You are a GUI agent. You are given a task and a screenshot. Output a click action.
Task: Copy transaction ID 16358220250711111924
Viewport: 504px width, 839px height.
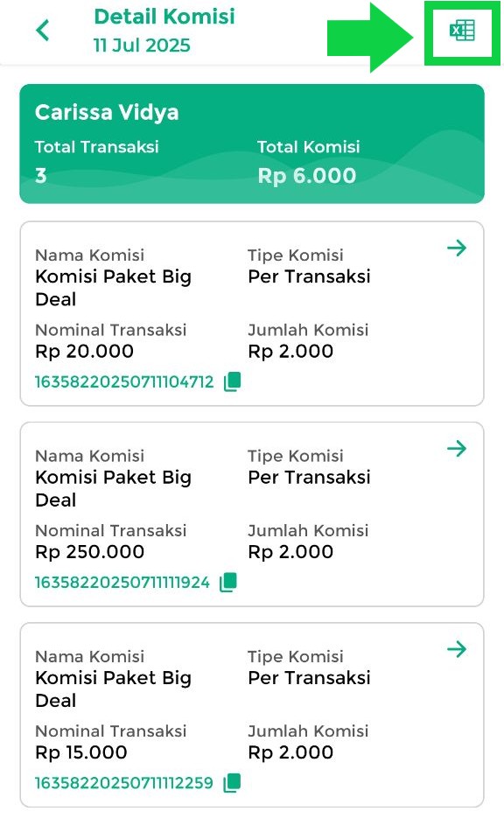click(228, 582)
